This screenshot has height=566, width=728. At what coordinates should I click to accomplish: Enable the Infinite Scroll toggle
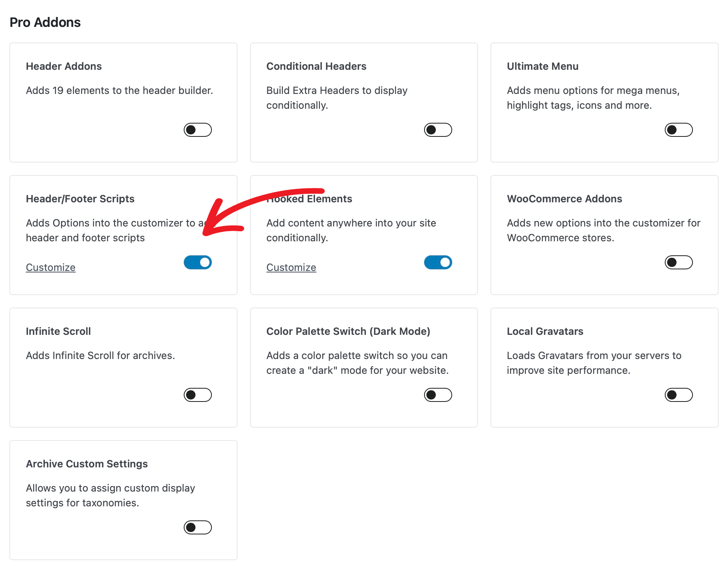click(197, 395)
